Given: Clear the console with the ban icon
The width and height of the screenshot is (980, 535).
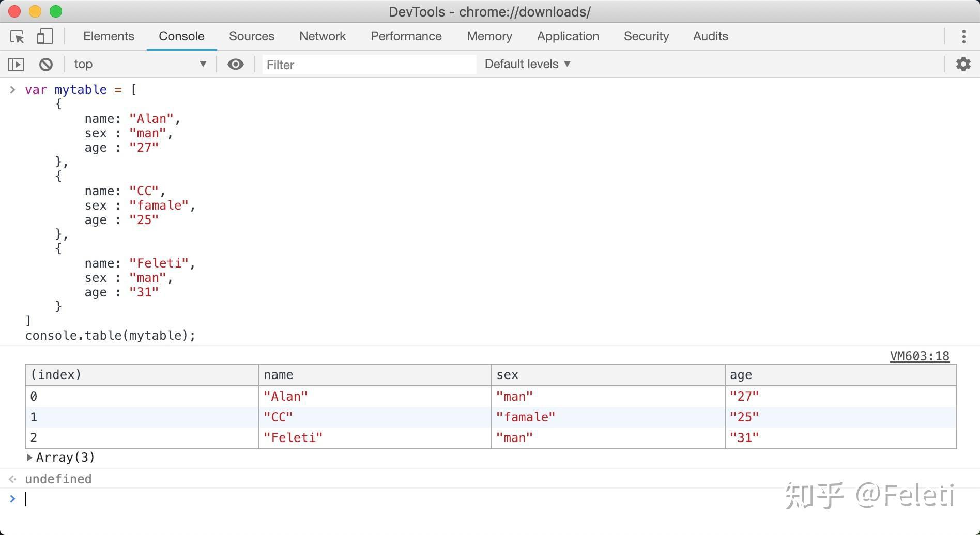Looking at the screenshot, I should coord(46,65).
